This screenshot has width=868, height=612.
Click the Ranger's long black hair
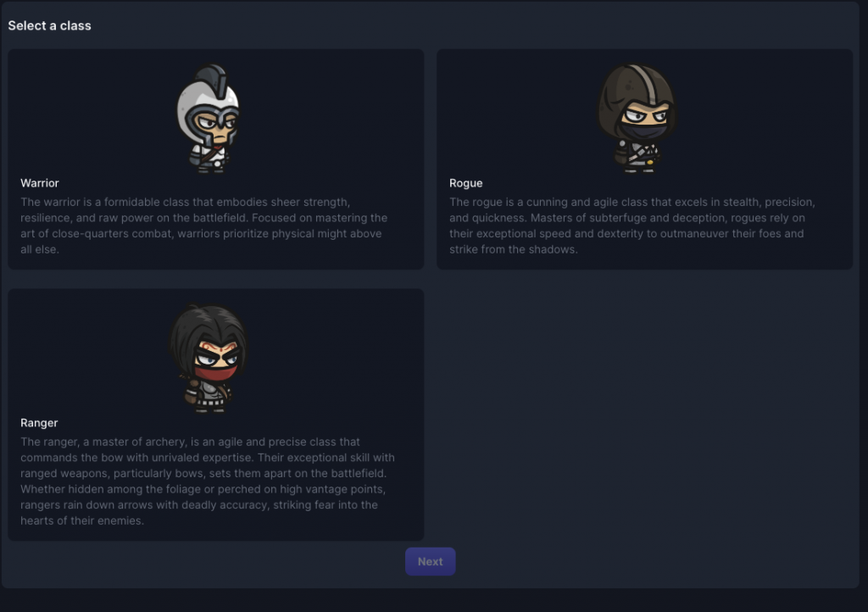click(x=207, y=332)
